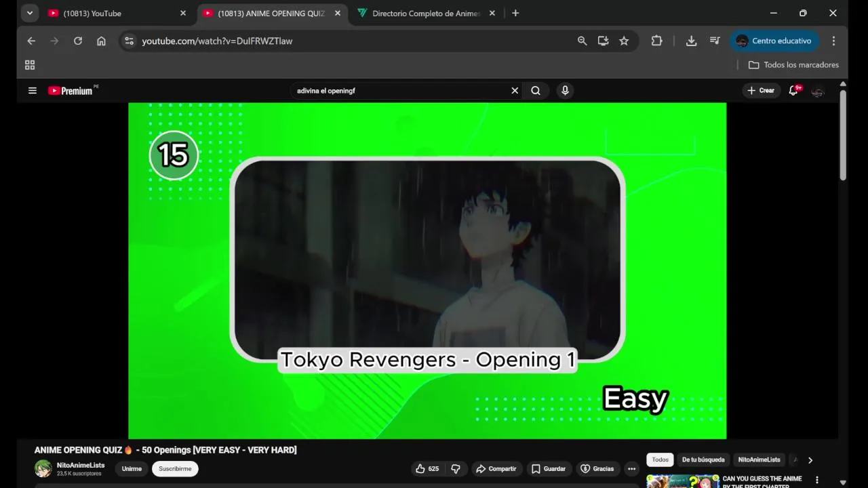Screen dimensions: 868x488
Task: View site information icon in address bar
Action: point(130,41)
